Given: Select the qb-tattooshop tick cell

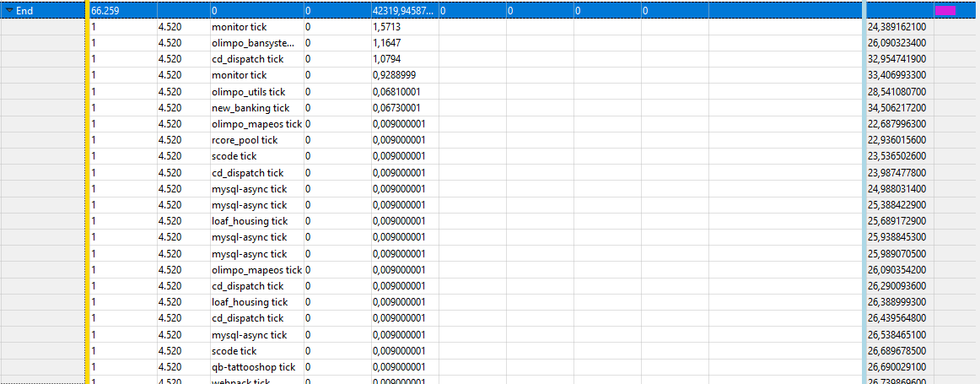Looking at the screenshot, I should tap(253, 366).
